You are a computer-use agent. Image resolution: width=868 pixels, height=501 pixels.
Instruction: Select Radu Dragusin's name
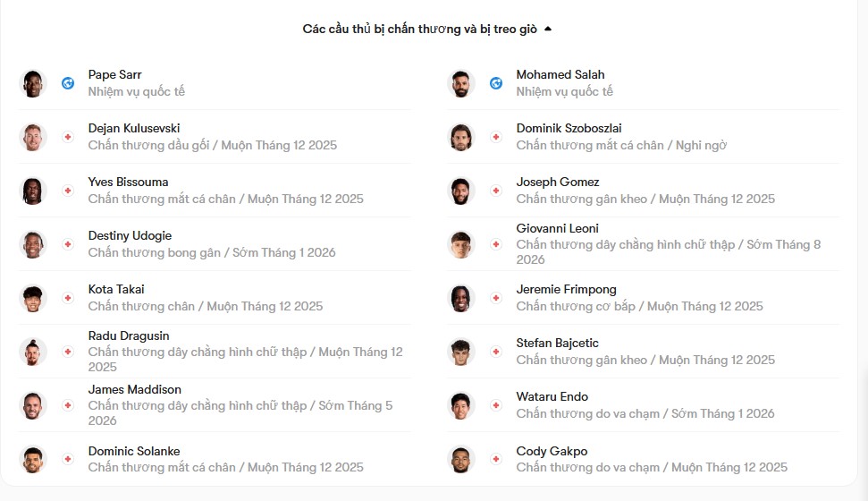coord(129,335)
